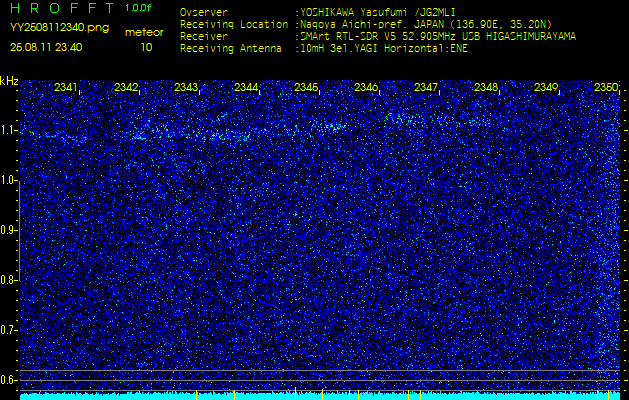
Task: Click the 2350 time marker
Action: click(606, 87)
